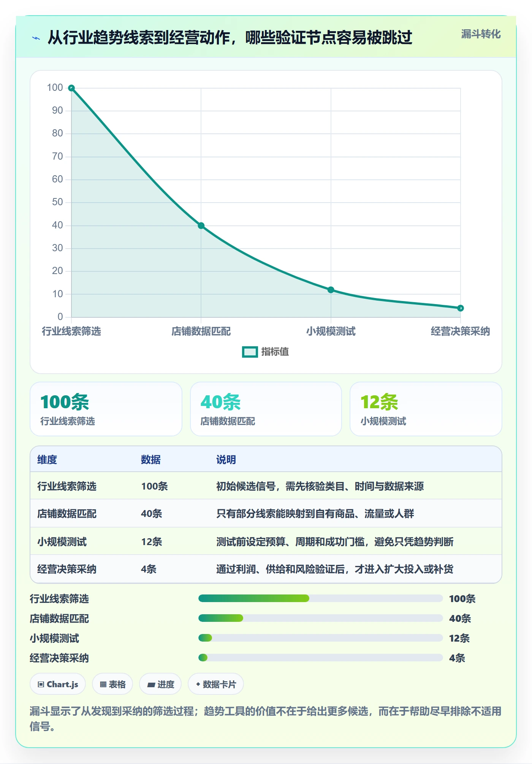Click the footer summary paragraph about 漏斗
The width and height of the screenshot is (532, 764).
click(266, 719)
